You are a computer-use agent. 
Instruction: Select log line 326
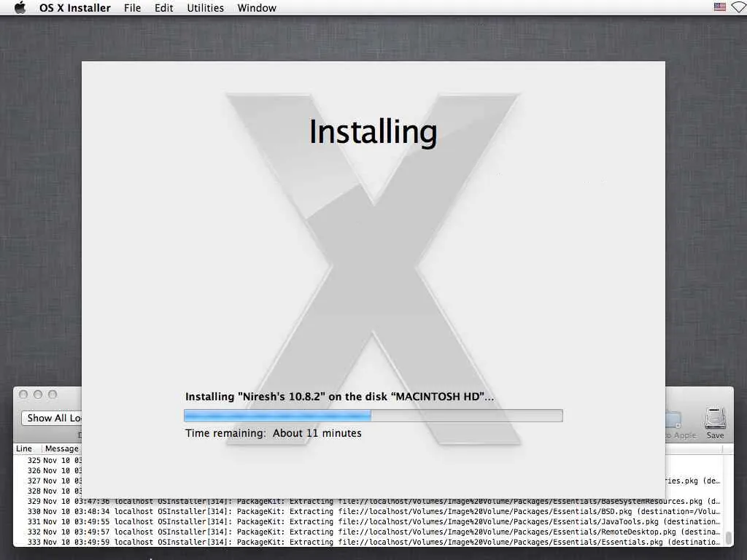47,470
